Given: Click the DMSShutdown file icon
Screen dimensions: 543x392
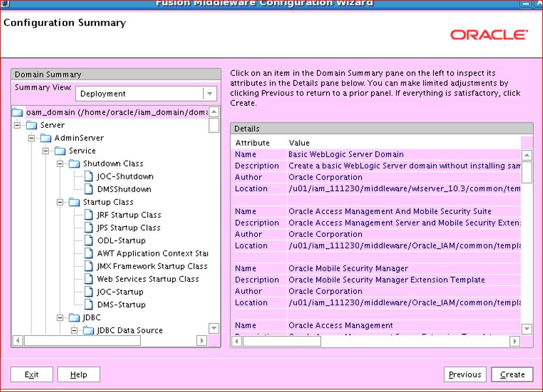Looking at the screenshot, I should (89, 189).
